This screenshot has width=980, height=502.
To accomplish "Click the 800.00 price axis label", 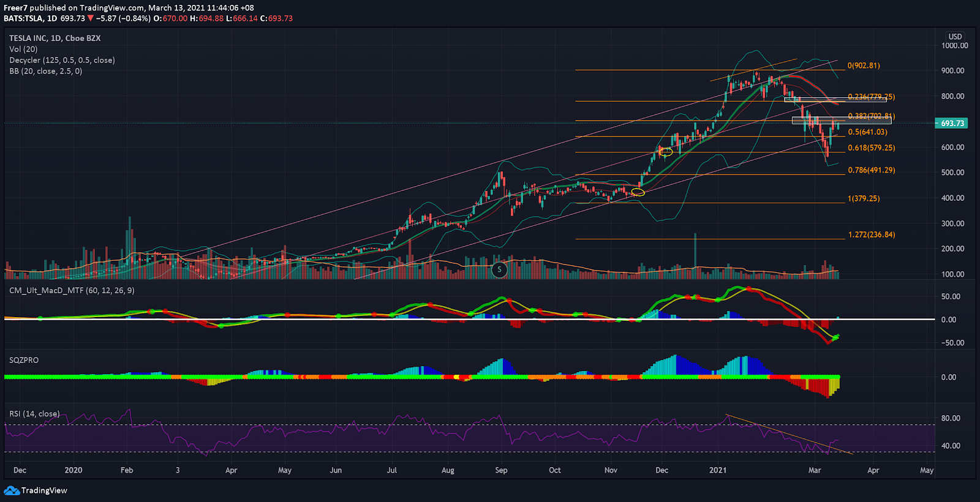I will click(x=953, y=97).
